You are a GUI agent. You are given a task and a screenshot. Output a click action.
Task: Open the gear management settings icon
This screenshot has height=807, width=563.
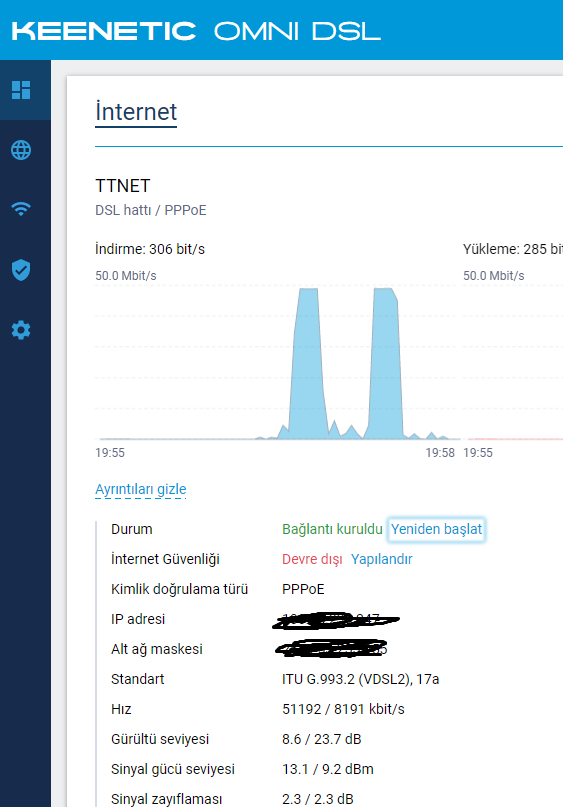[x=21, y=330]
